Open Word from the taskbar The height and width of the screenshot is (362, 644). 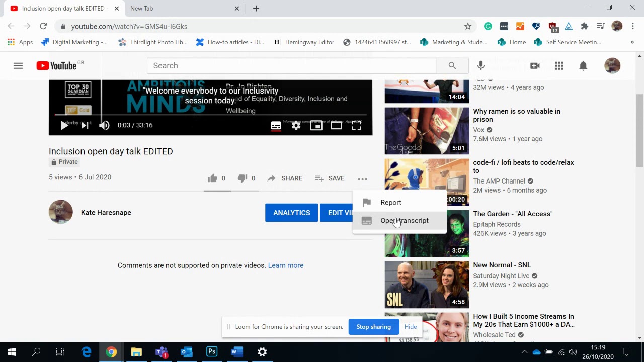(237, 352)
